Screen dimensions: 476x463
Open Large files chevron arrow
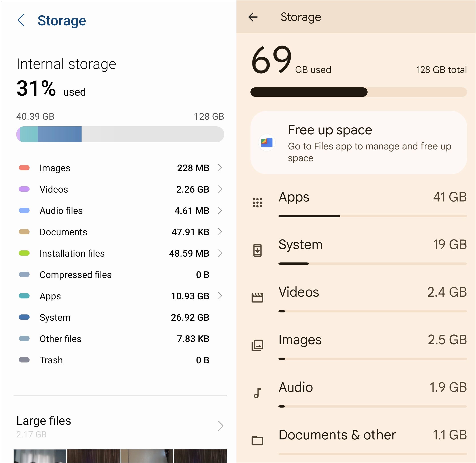click(220, 426)
